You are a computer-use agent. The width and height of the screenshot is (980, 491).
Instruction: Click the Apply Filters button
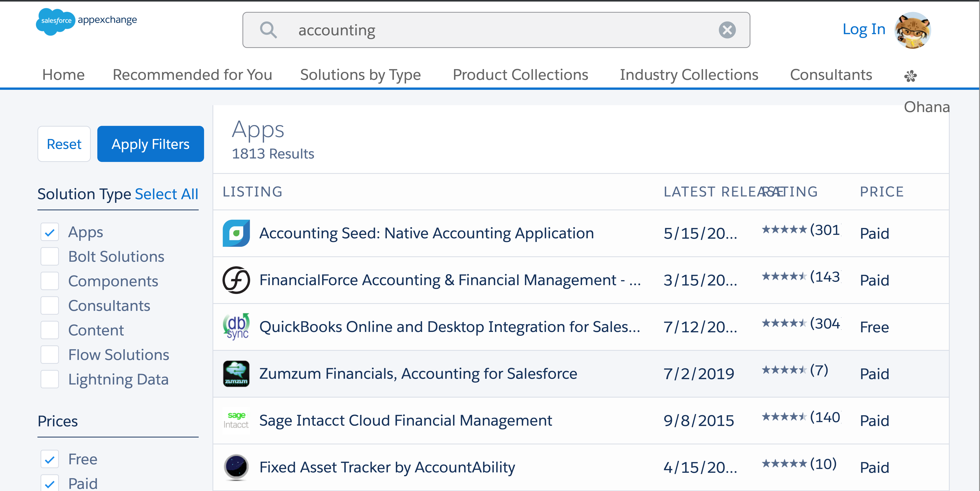point(151,144)
